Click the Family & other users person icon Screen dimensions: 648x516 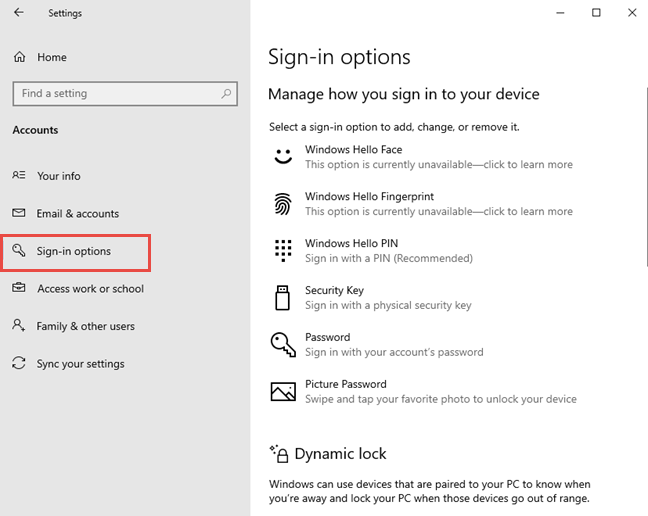coord(19,325)
